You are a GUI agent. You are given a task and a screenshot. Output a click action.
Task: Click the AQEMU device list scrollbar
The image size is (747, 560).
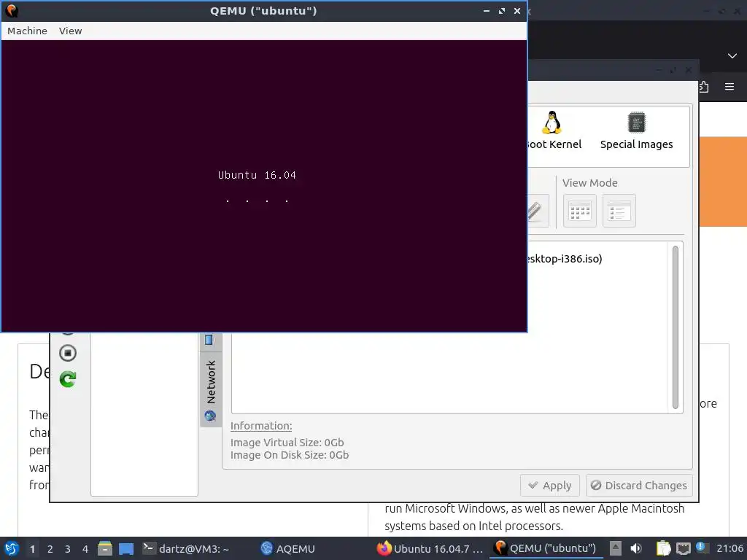pos(675,327)
